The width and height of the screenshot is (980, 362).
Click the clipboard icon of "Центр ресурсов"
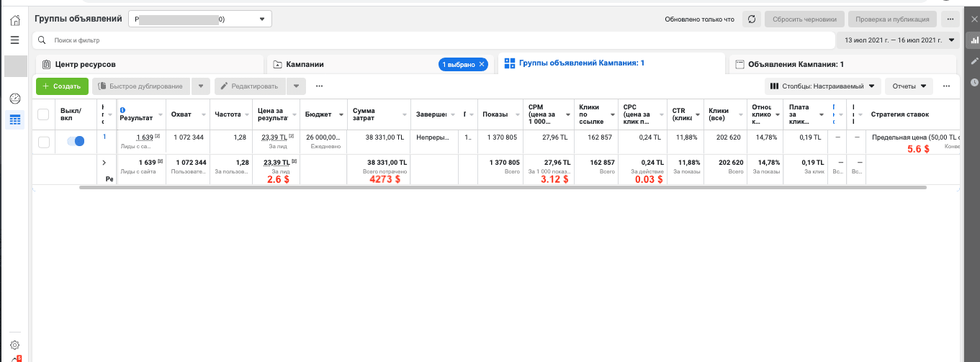click(x=48, y=65)
